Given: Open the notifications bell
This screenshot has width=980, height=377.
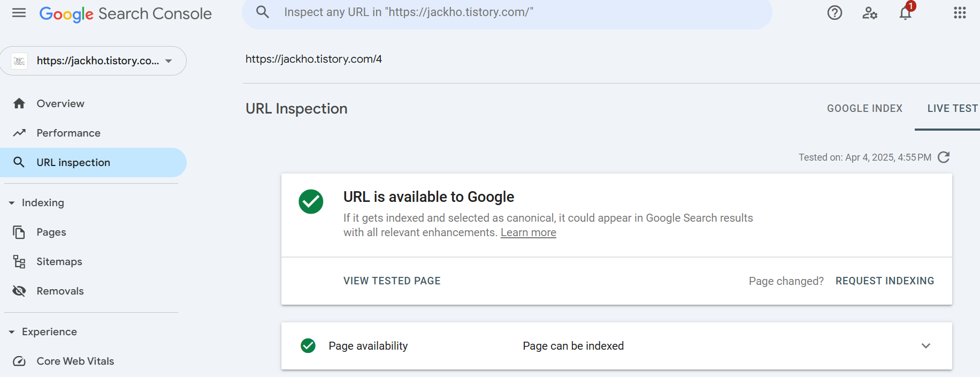Looking at the screenshot, I should point(906,12).
